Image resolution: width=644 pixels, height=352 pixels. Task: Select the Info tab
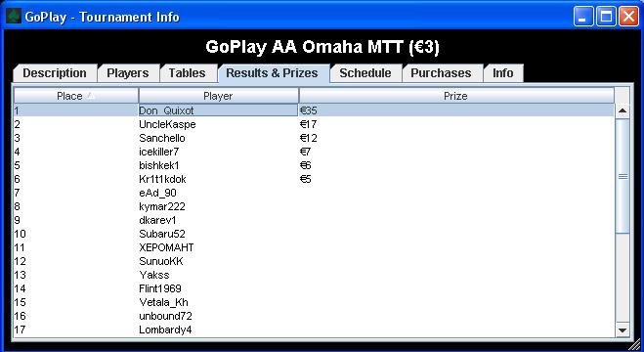pos(503,73)
